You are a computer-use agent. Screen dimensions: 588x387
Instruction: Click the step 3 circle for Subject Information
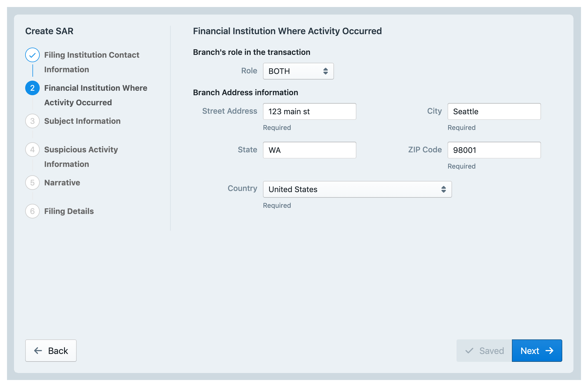32,121
